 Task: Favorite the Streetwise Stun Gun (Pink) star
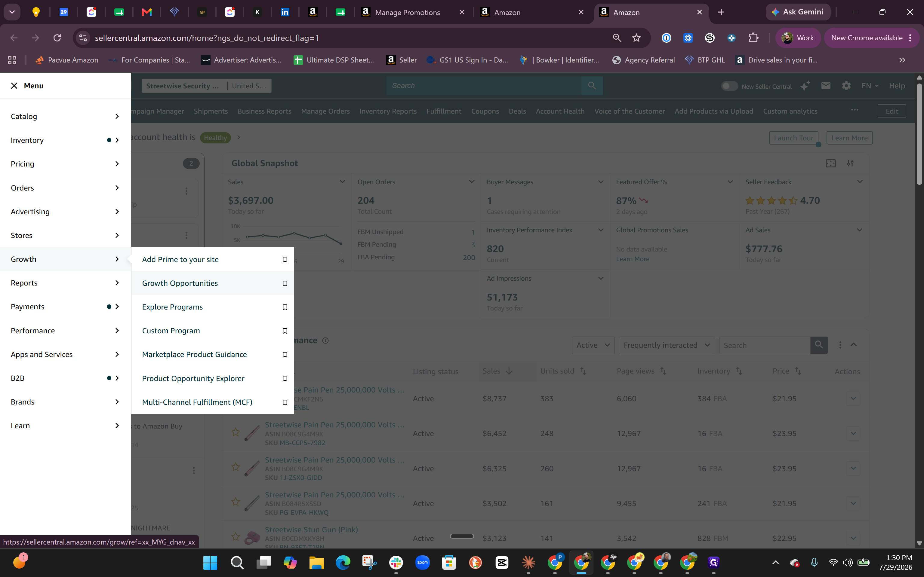click(x=236, y=536)
